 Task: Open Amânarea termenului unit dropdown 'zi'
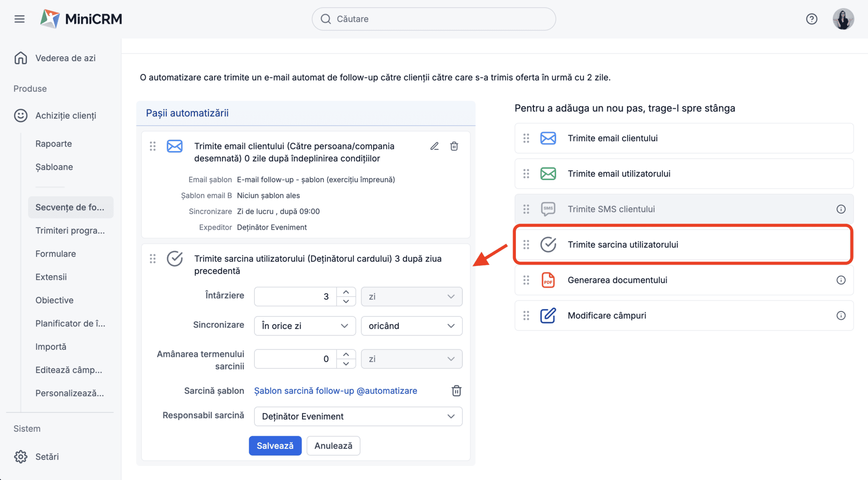[x=411, y=359]
